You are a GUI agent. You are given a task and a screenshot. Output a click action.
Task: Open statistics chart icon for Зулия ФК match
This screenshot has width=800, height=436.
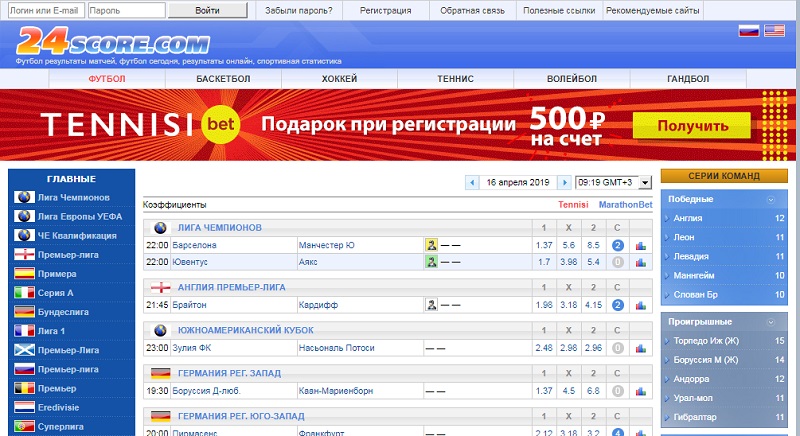pyautogui.click(x=640, y=348)
